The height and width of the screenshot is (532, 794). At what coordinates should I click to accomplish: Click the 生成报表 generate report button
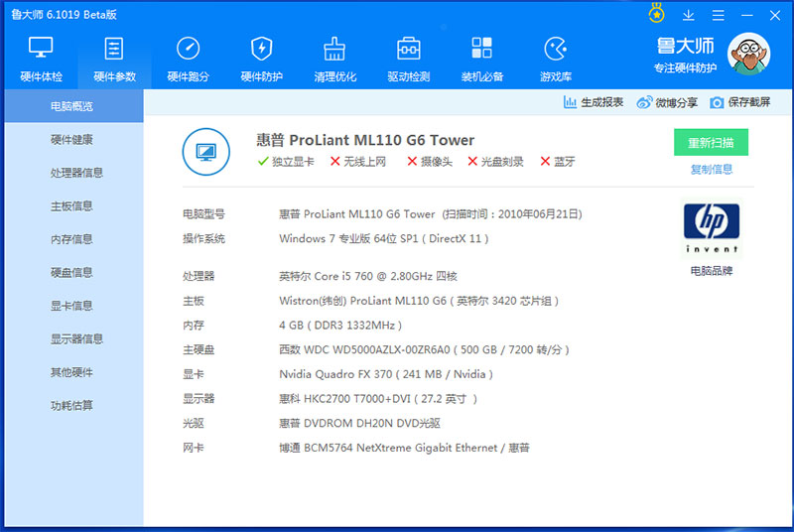coord(593,102)
